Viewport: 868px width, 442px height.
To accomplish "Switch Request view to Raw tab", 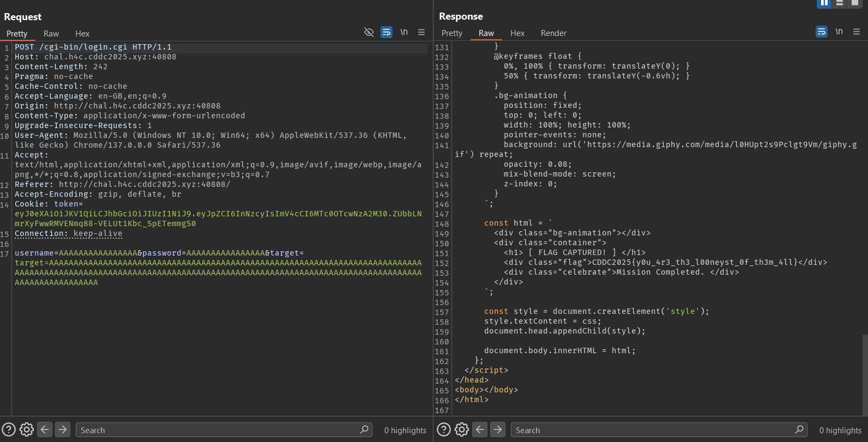I will [x=51, y=34].
